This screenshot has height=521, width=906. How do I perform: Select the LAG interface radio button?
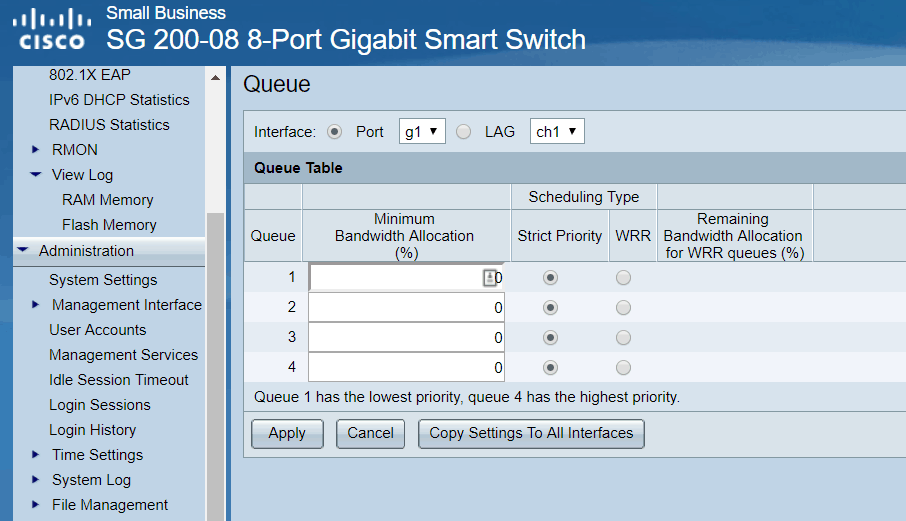[x=464, y=132]
